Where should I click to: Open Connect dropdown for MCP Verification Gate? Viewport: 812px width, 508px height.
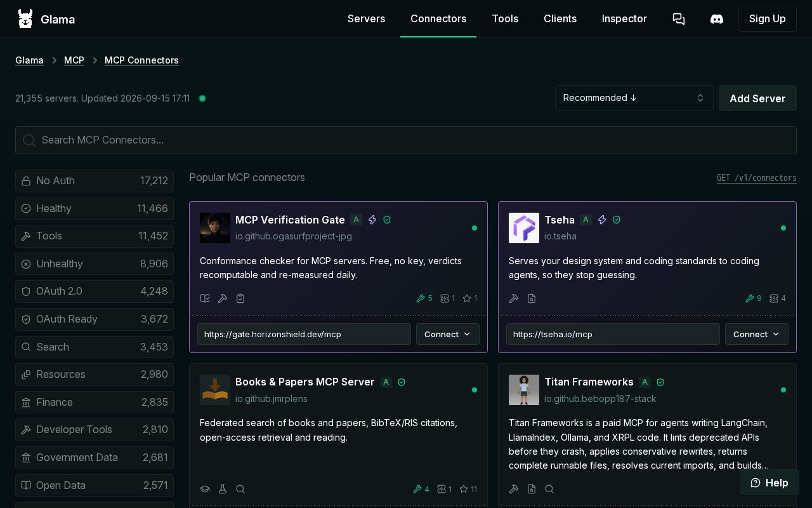tap(447, 334)
